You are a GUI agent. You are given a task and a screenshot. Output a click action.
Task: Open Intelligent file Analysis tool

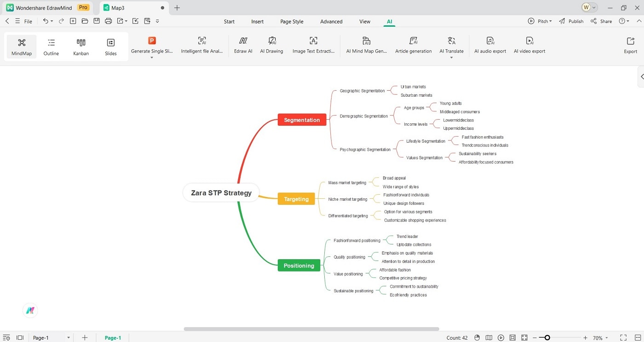202,45
